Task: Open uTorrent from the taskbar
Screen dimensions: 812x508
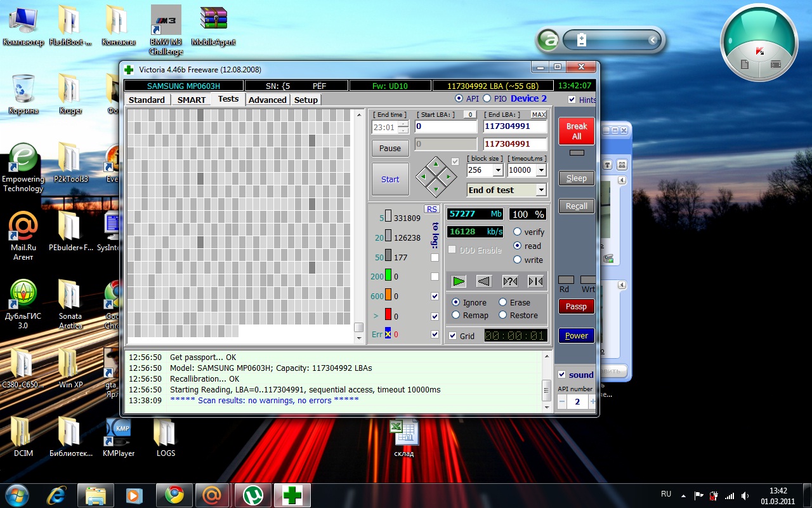Action: [254, 495]
